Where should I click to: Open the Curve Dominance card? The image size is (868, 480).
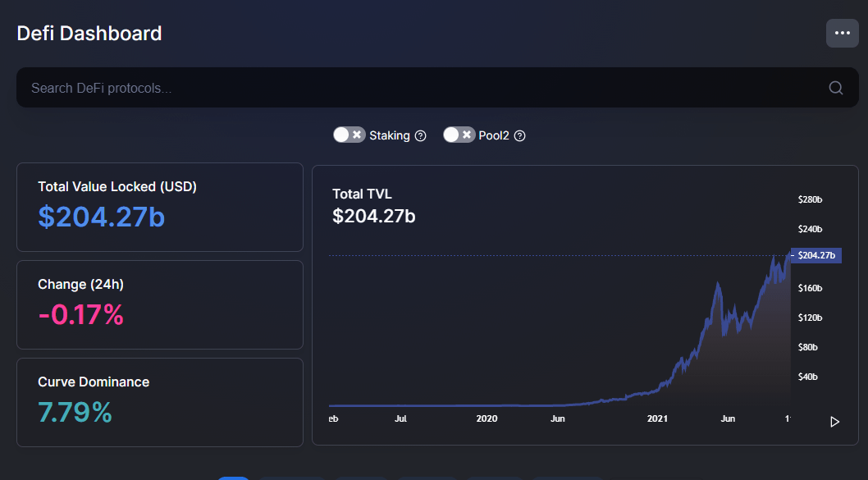click(160, 402)
